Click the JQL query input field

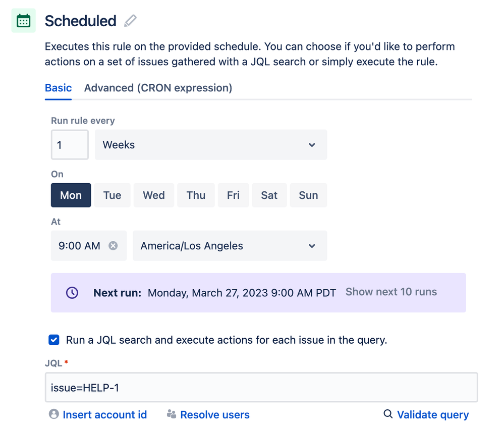pos(261,388)
